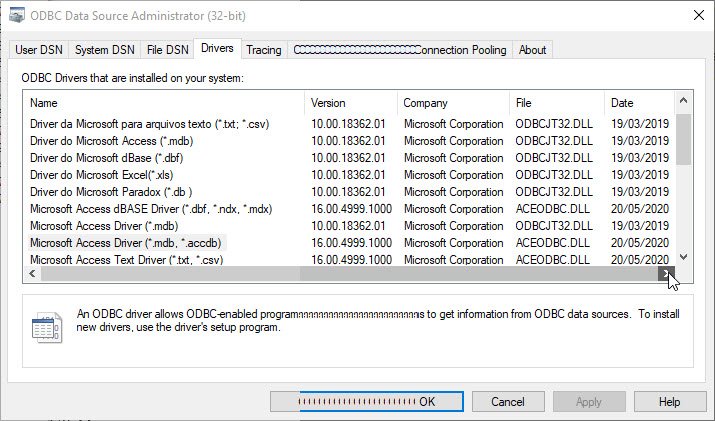715x421 pixels.
Task: Click date 20/05/2020 in the (*.mdb, *.accdb) row
Action: [640, 243]
